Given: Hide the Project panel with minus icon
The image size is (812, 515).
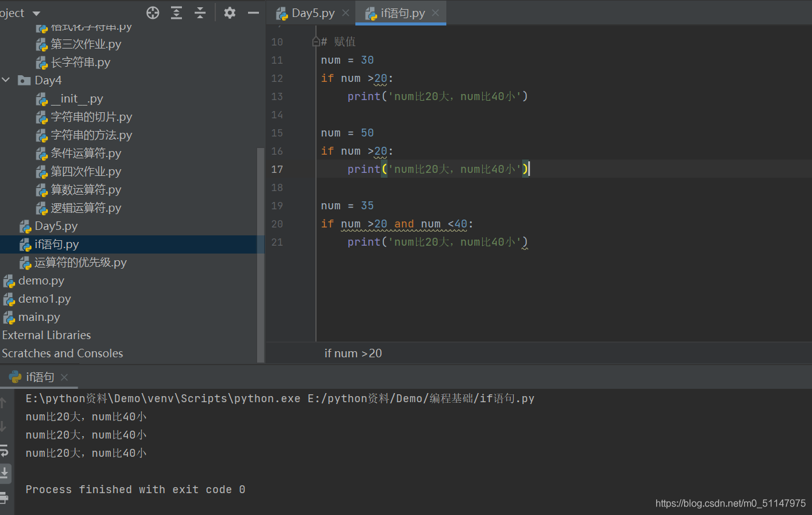Looking at the screenshot, I should pos(253,13).
